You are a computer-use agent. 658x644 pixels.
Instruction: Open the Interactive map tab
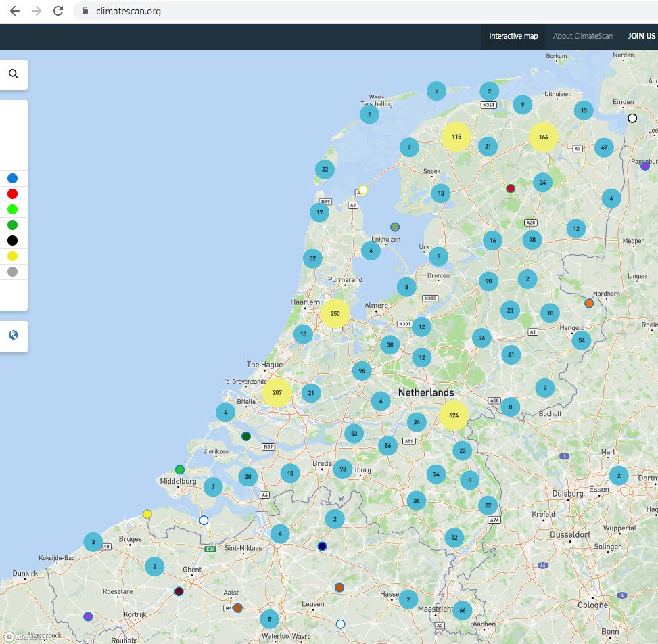tap(513, 36)
